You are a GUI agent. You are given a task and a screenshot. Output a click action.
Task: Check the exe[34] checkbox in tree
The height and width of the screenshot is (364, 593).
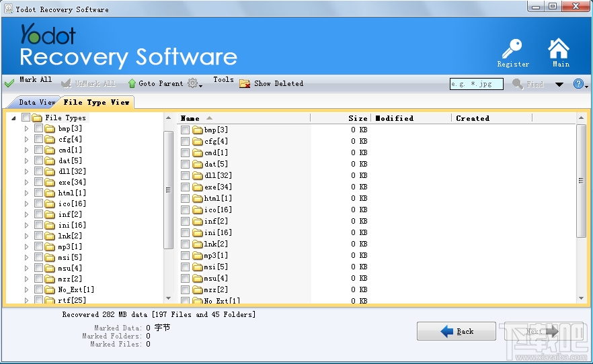click(38, 182)
